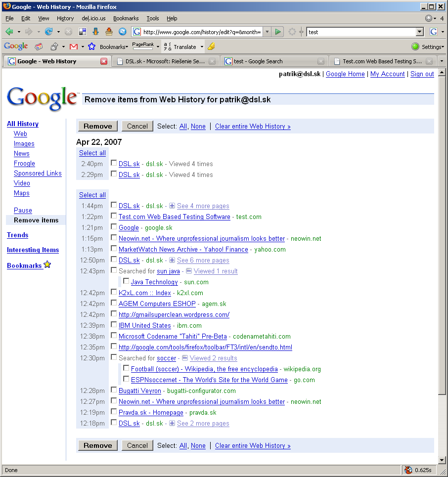Image resolution: width=448 pixels, height=477 pixels.
Task: Expand 'See 4 more pages' plus icon at 1:44pm
Action: pos(172,206)
